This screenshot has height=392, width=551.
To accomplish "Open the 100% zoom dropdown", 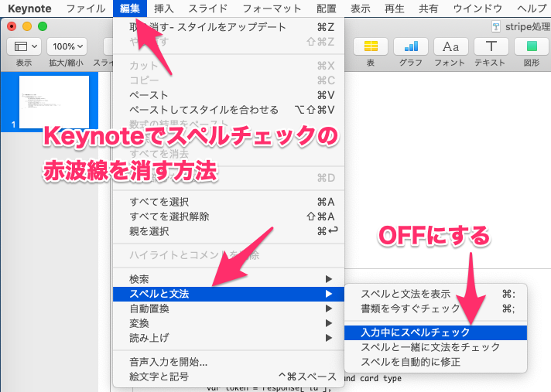I will 67,46.
